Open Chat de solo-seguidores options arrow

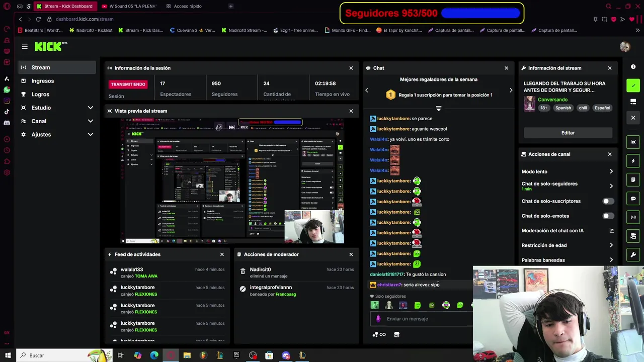[611, 186]
